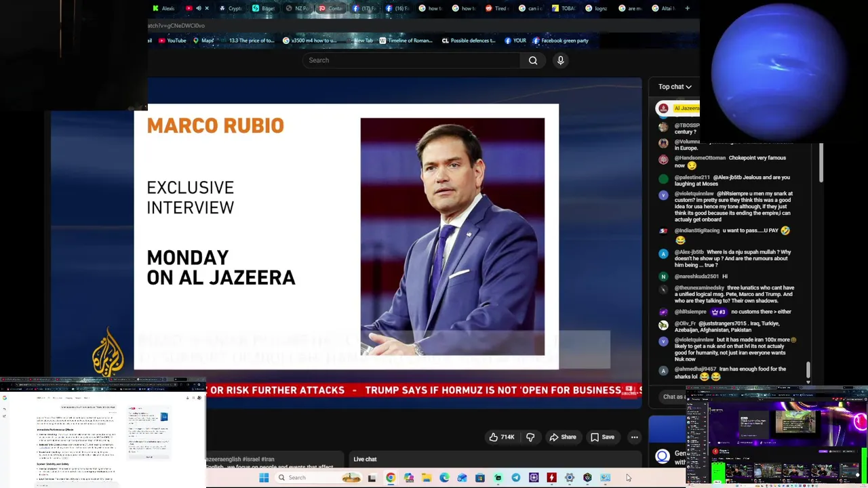Screen dimensions: 868x488
Task: Open Google Chrome from the taskbar
Action: click(x=391, y=478)
